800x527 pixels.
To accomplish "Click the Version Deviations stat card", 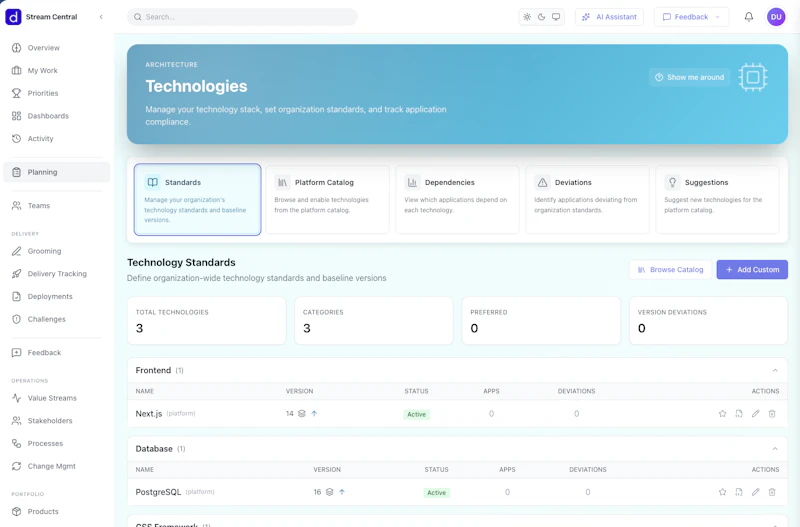I will click(x=709, y=321).
